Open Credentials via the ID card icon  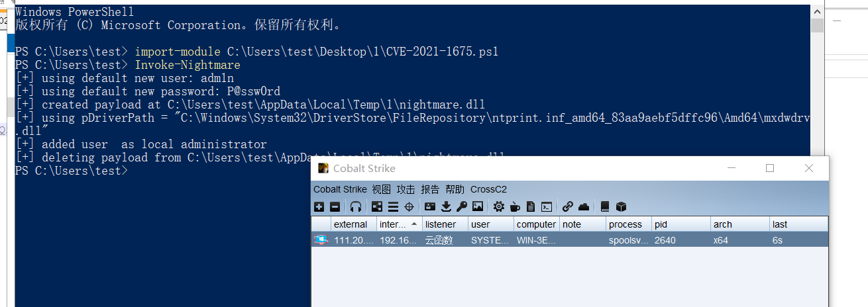pyautogui.click(x=430, y=206)
